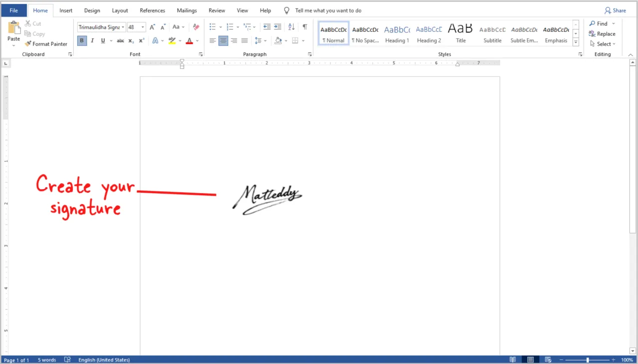Image resolution: width=638 pixels, height=364 pixels.
Task: Click the Sort icon in Paragraph group
Action: click(292, 27)
